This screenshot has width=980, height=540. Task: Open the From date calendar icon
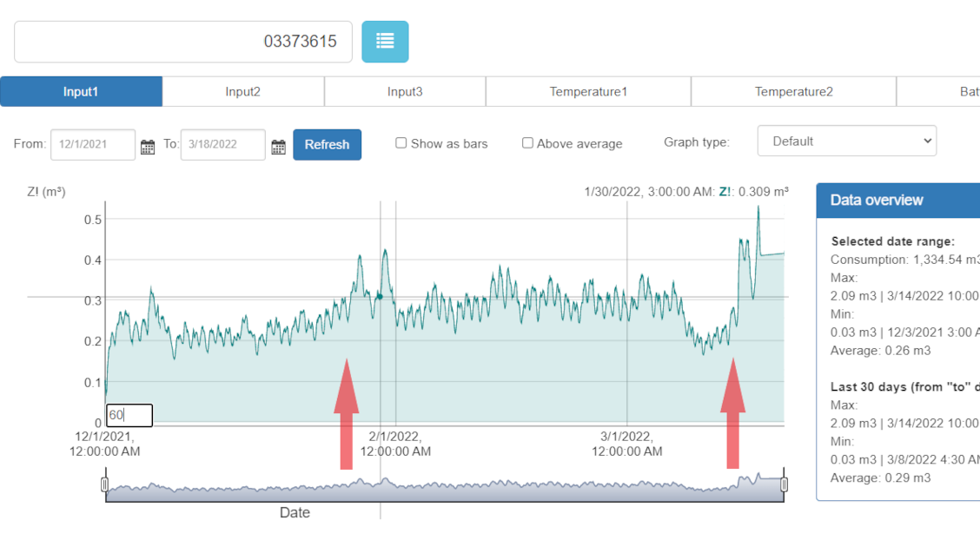pyautogui.click(x=148, y=147)
